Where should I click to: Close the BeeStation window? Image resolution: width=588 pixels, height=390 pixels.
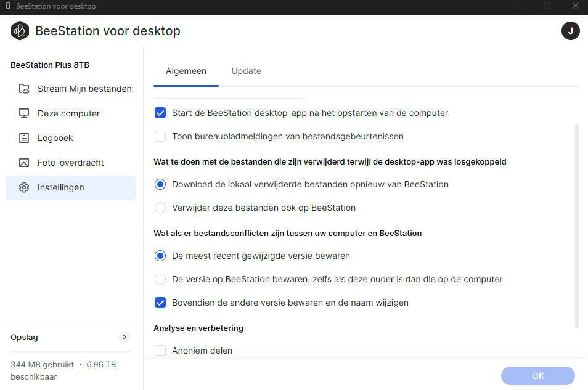[576, 6]
